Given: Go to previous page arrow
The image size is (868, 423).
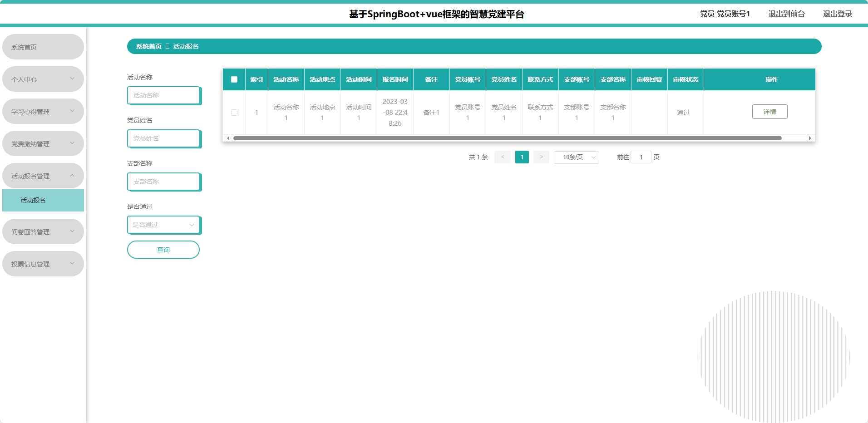Looking at the screenshot, I should pyautogui.click(x=503, y=157).
